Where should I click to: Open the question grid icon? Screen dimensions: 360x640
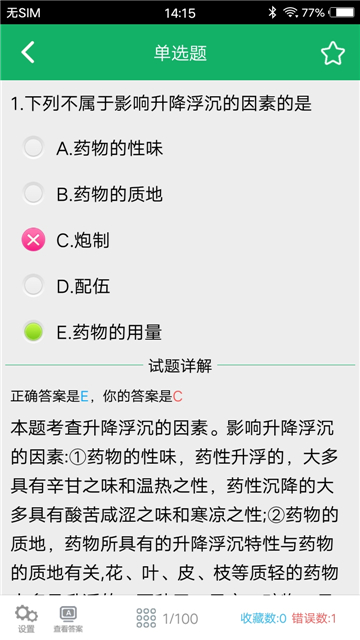tap(146, 618)
